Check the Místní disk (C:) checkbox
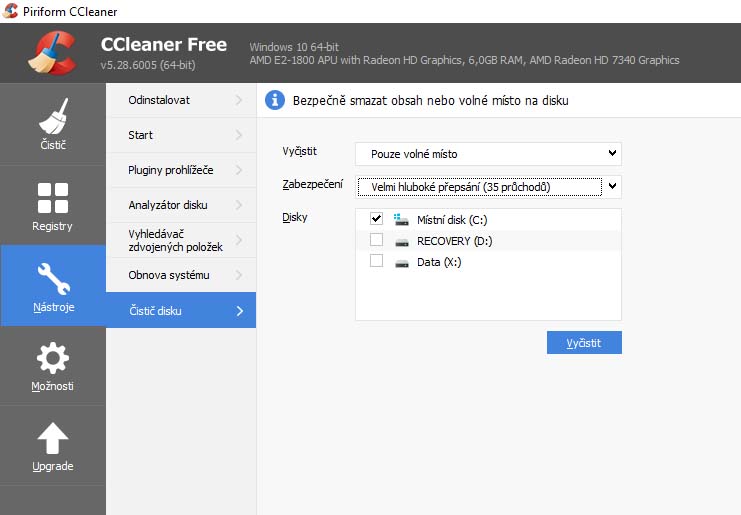741x515 pixels. click(x=376, y=218)
